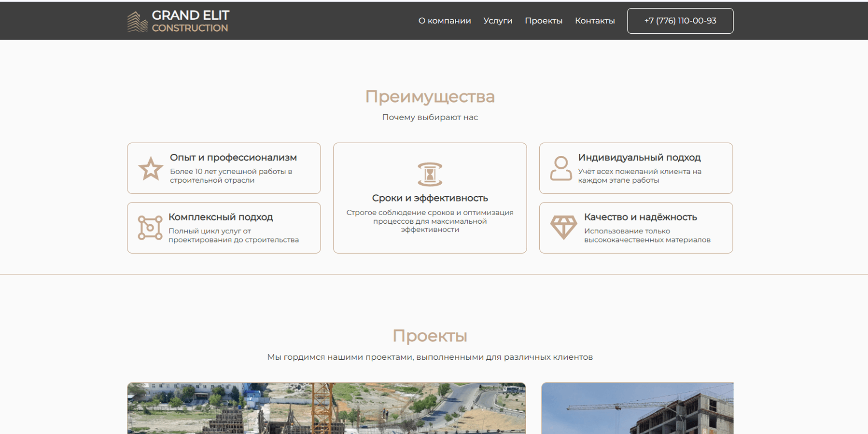
Task: Go to the Услуги section
Action: point(498,21)
